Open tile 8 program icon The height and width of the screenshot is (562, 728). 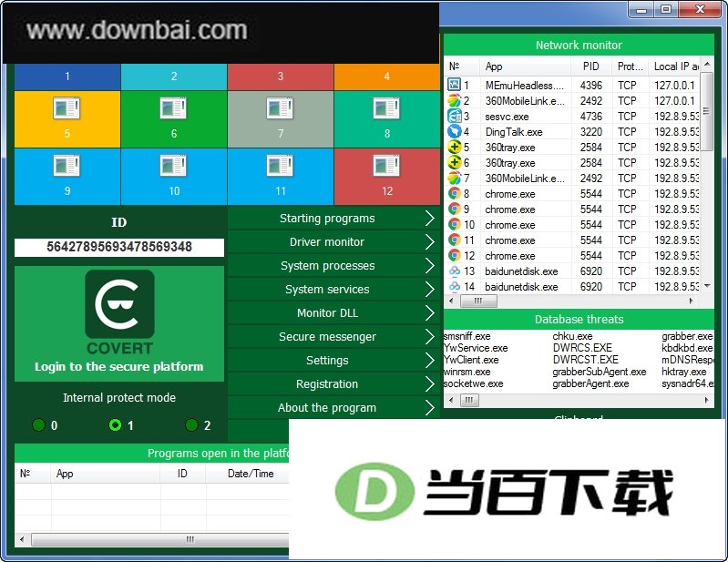point(386,108)
